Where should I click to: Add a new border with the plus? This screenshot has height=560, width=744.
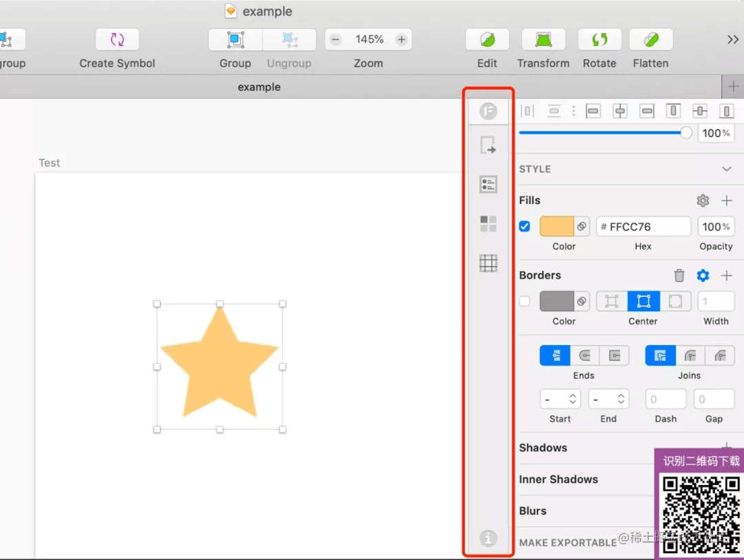point(727,276)
